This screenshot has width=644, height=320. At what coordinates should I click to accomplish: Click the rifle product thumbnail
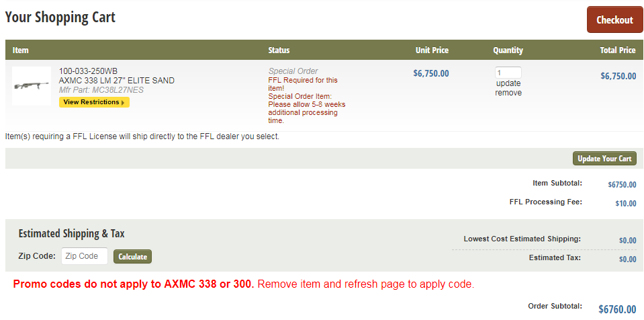pos(32,86)
